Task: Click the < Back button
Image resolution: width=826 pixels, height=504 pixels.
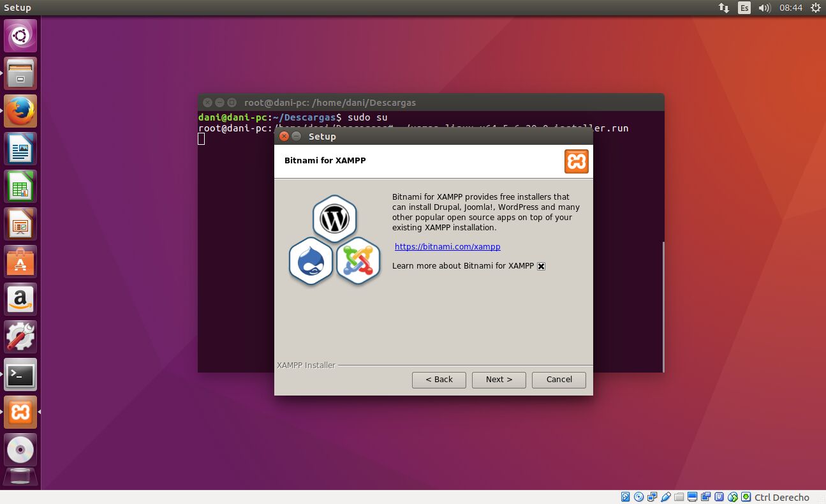Action: [439, 380]
